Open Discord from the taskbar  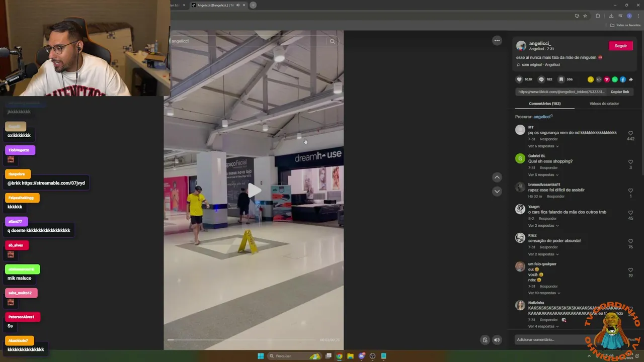pyautogui.click(x=361, y=356)
